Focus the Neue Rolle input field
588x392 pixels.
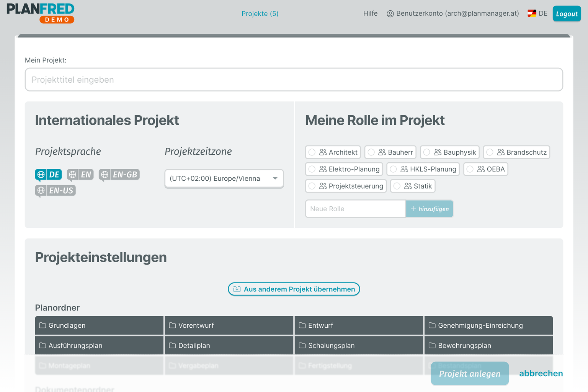pos(356,209)
